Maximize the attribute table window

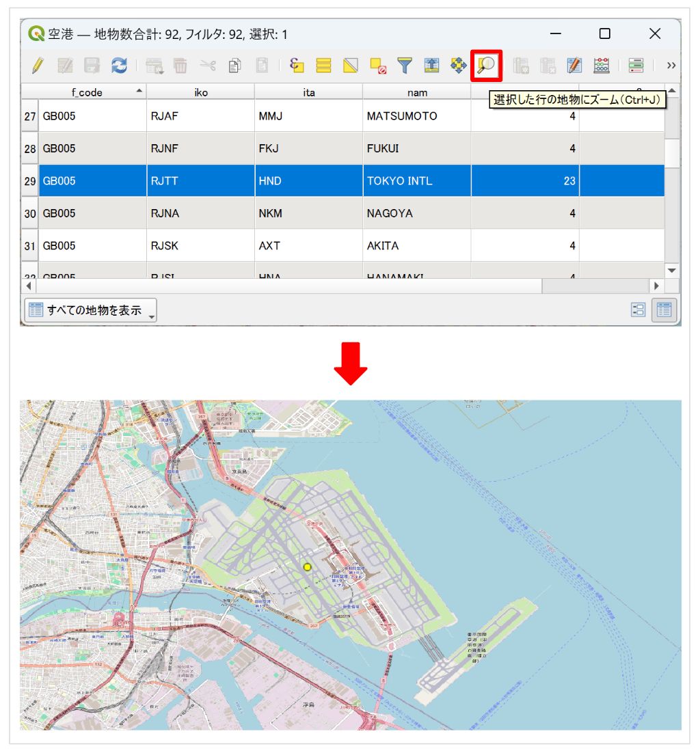tap(605, 33)
